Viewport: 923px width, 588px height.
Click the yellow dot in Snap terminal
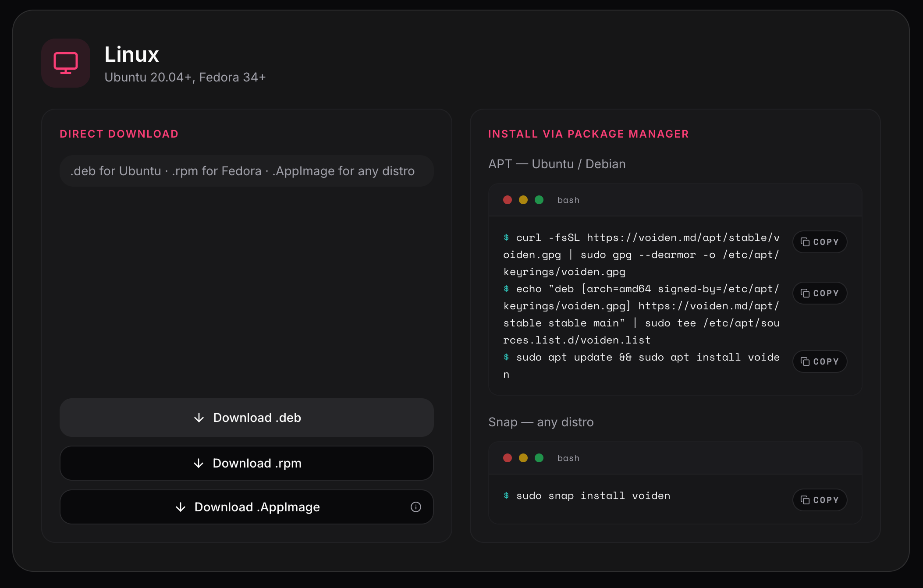(523, 458)
